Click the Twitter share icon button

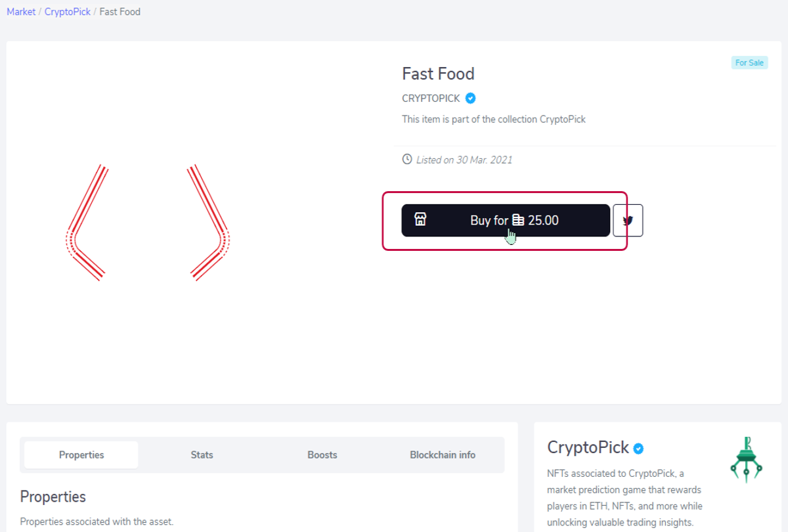(628, 221)
